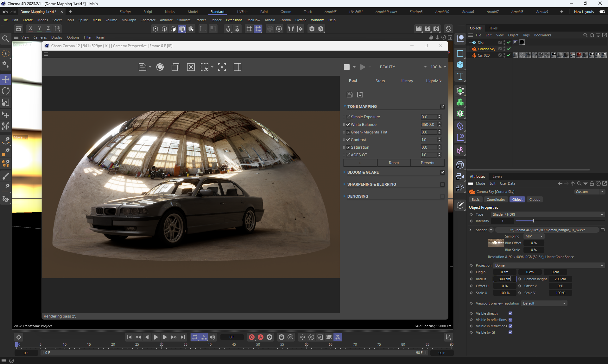Screen dimensions: 608x364
Task: Select the Move tool in left toolbar
Action: tap(6, 79)
